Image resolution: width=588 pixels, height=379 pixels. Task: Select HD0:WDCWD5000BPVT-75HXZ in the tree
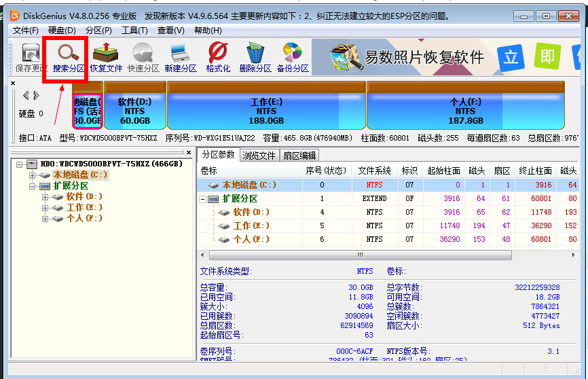[x=111, y=164]
